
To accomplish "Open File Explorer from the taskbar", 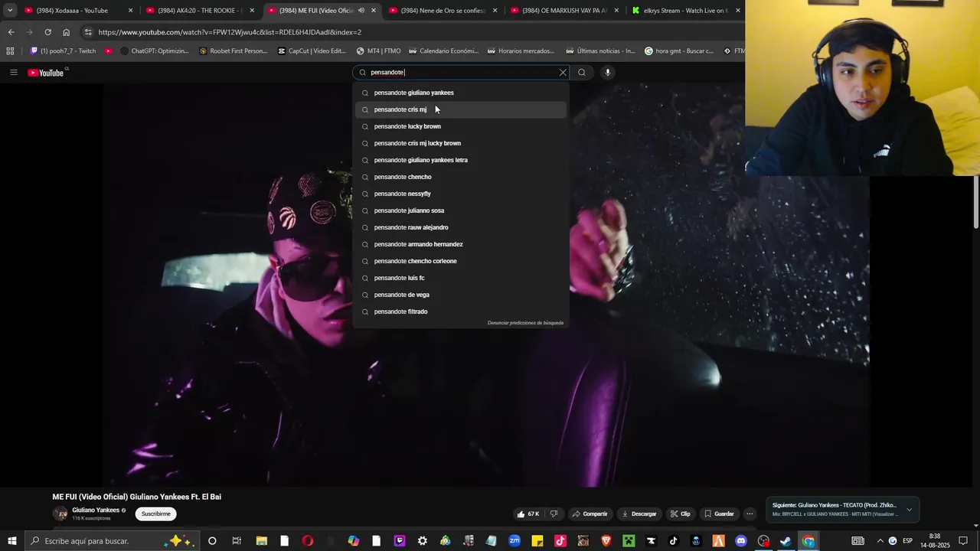I will tap(262, 541).
